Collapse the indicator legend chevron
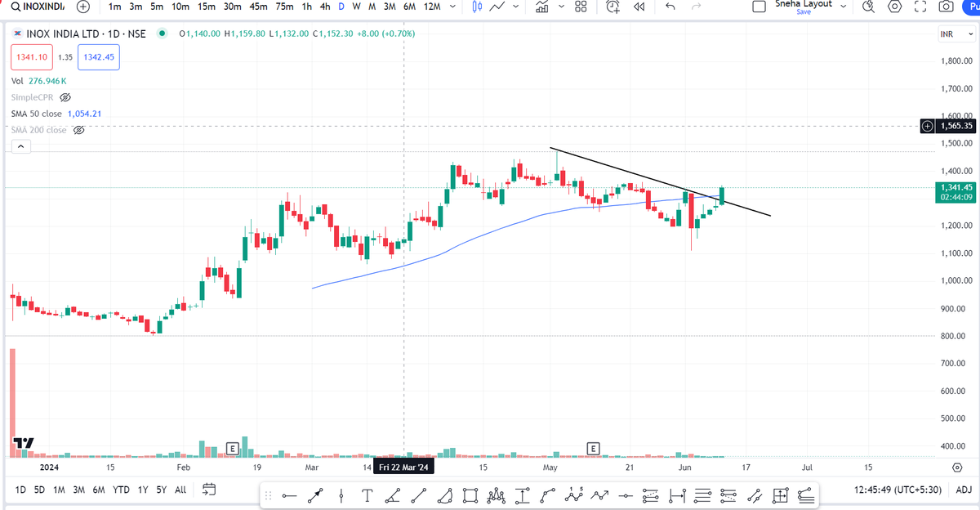This screenshot has height=510, width=980. [20, 147]
